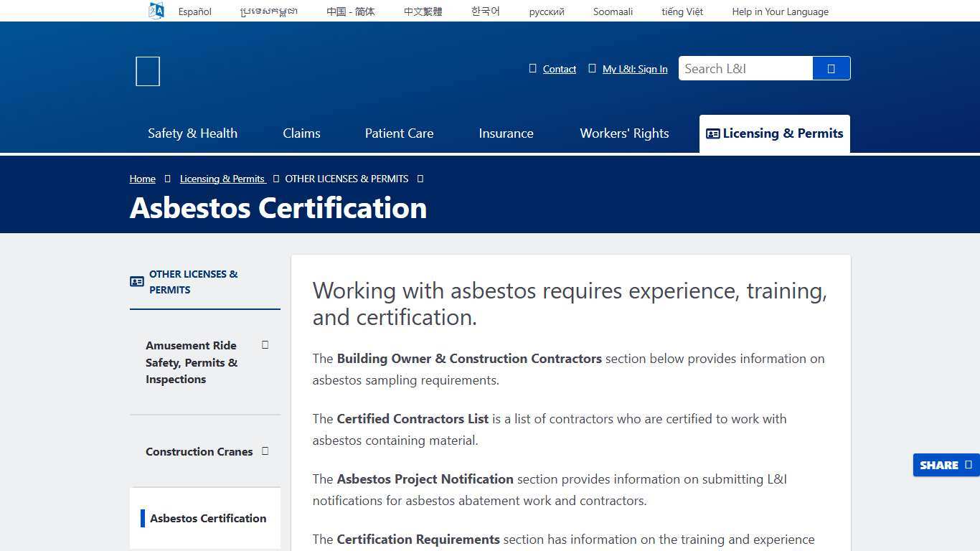Screen dimensions: 980x551
Task: Click the person icon beside My L&I Sign In
Action: click(x=593, y=68)
